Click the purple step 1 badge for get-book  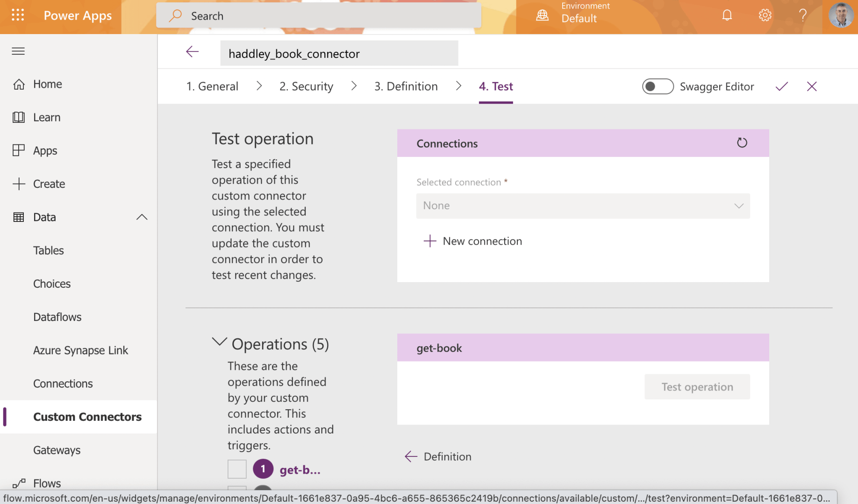[x=263, y=469]
